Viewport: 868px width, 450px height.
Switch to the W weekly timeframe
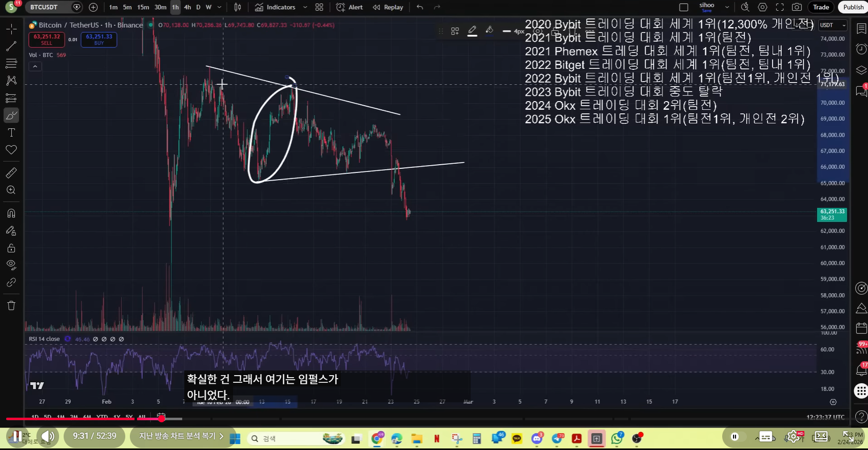[x=208, y=7]
